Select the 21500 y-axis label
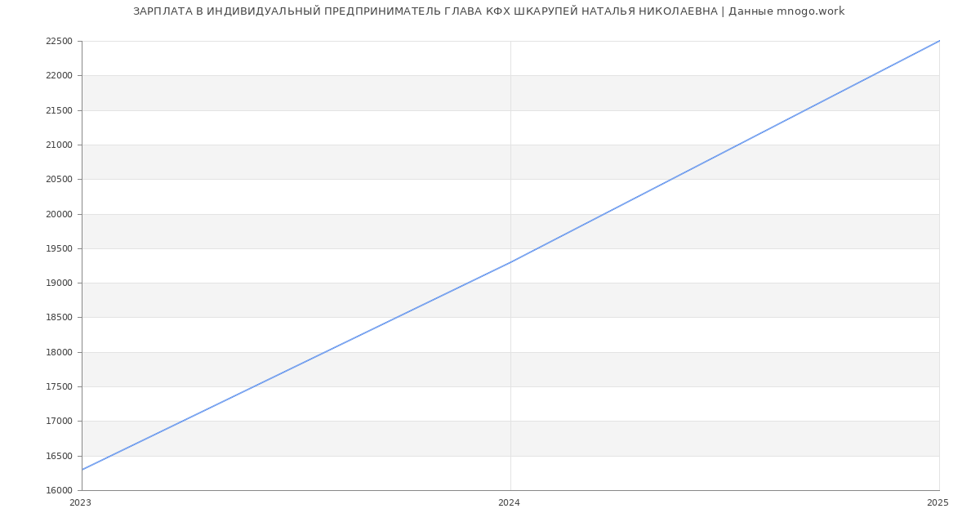The width and height of the screenshot is (980, 531). pyautogui.click(x=59, y=110)
